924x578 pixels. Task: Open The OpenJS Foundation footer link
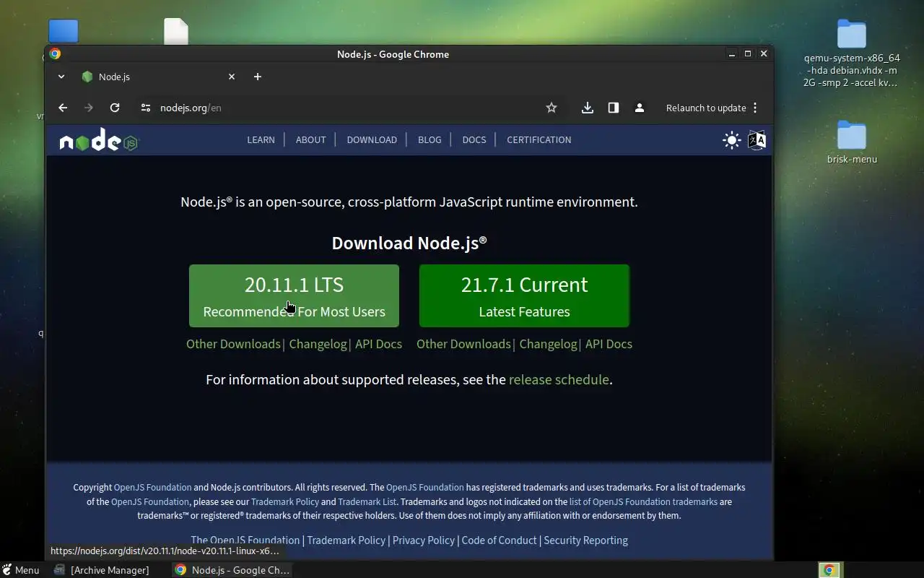point(245,540)
